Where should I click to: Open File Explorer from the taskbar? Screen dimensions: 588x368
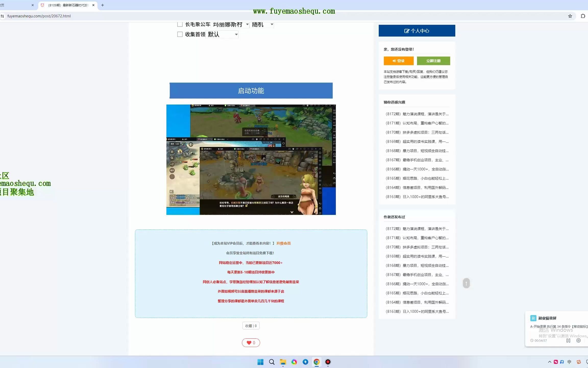pos(283,362)
